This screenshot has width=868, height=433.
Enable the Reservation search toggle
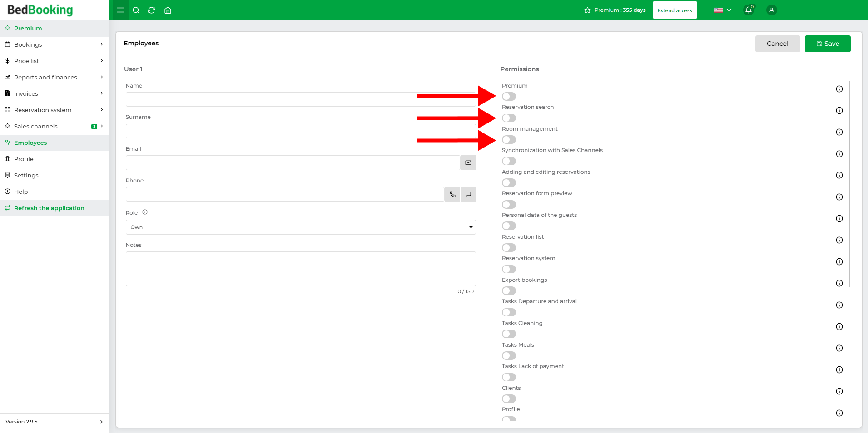pos(509,118)
